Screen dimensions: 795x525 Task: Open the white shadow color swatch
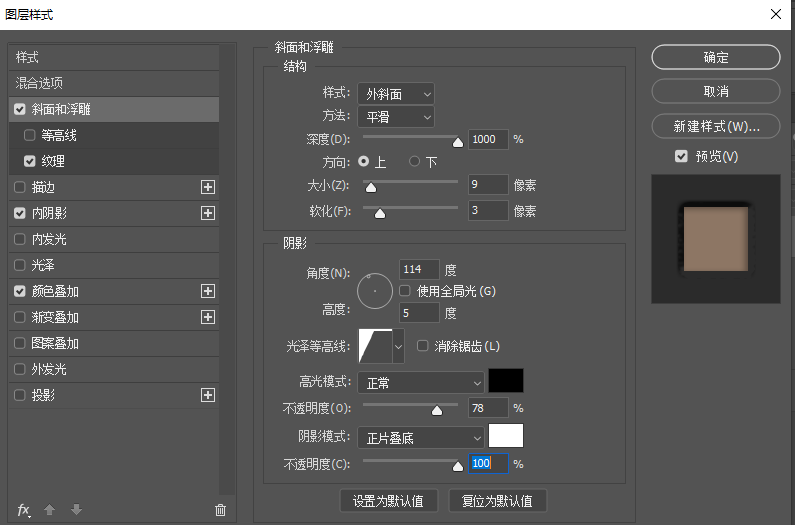coord(506,436)
